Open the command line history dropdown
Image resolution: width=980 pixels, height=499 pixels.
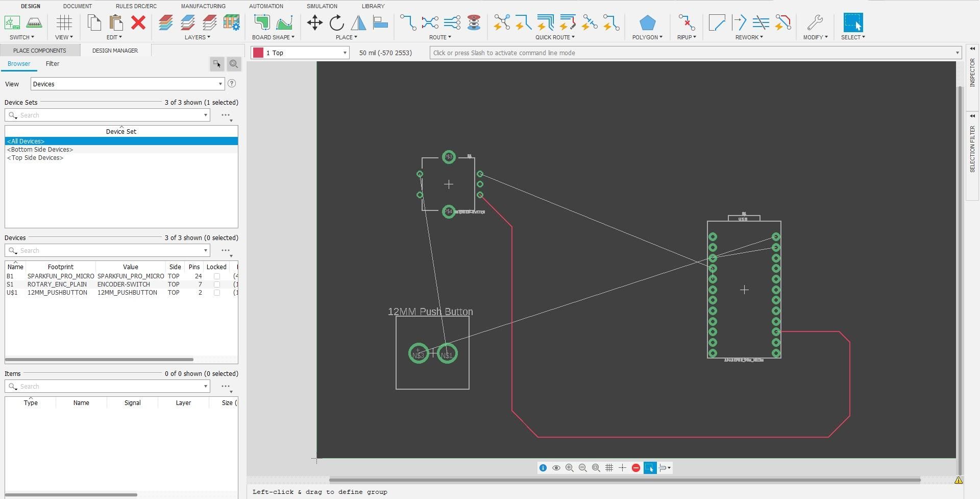(958, 53)
